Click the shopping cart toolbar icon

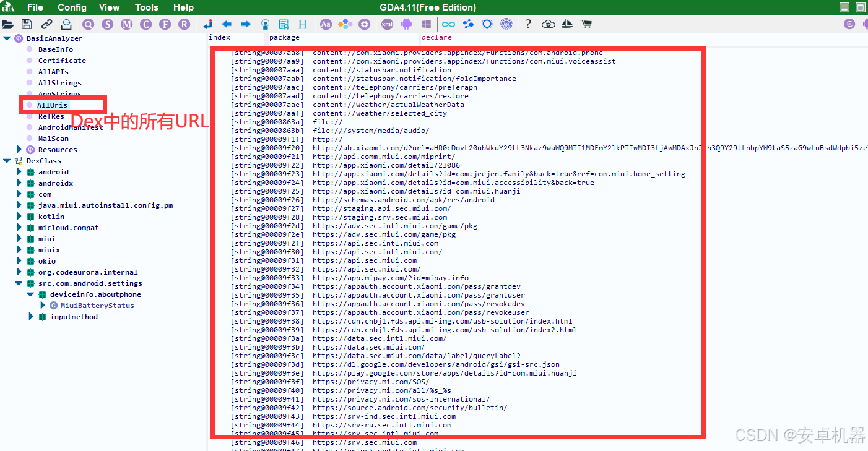pos(586,24)
